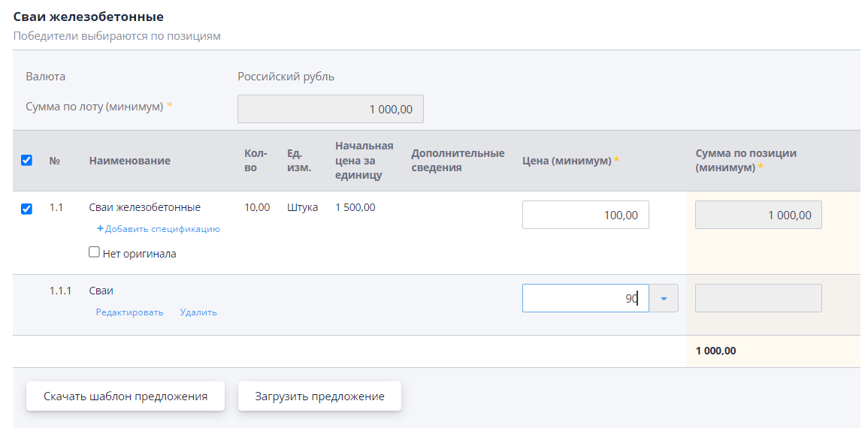Click the position sum field showing 1 000,00
The height and width of the screenshot is (428, 868).
tap(758, 215)
